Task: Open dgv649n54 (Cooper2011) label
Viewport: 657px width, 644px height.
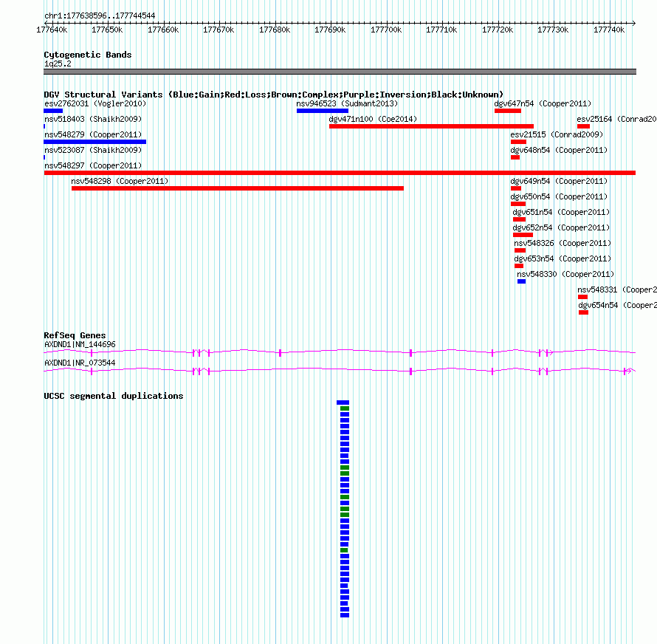Action: [x=559, y=181]
